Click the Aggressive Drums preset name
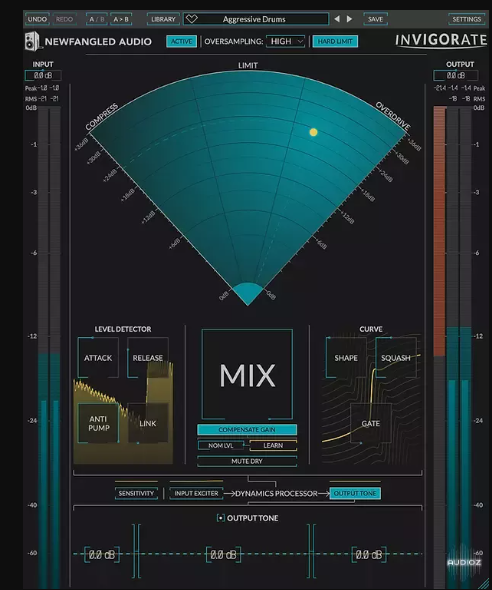 tap(254, 19)
